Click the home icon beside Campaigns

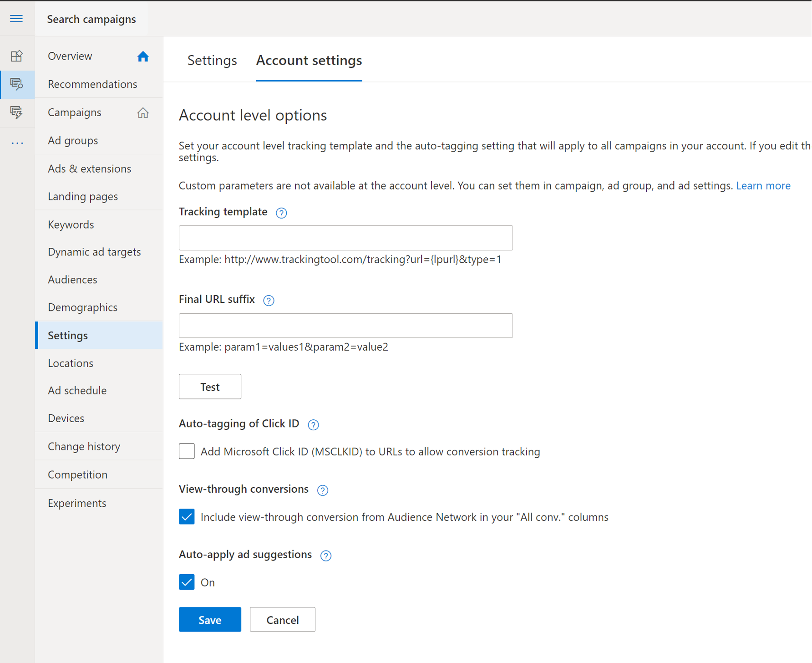(x=142, y=112)
